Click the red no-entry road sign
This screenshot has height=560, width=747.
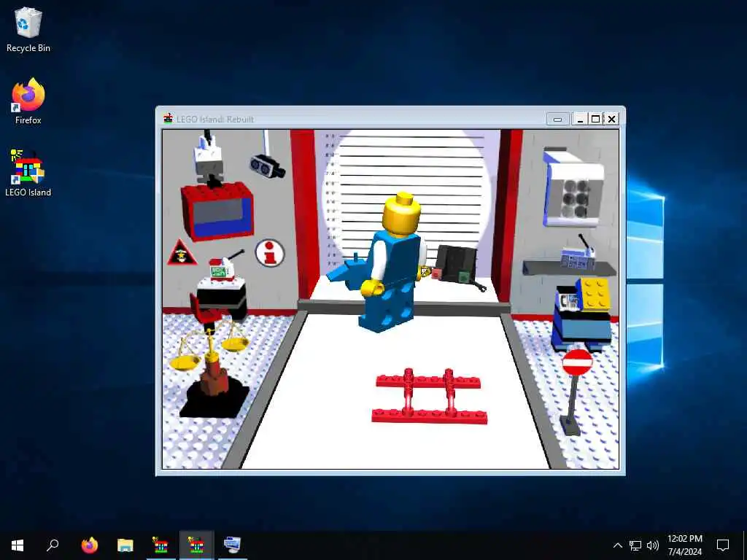click(577, 363)
